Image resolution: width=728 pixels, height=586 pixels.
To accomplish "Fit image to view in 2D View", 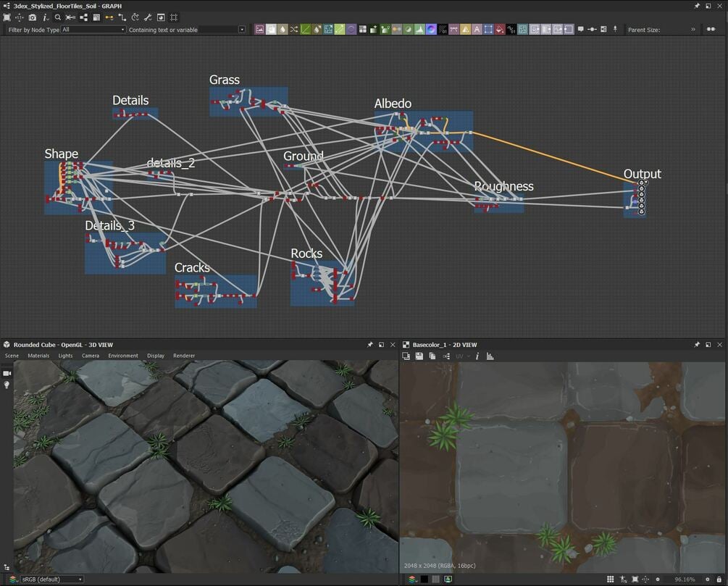I will (635, 579).
